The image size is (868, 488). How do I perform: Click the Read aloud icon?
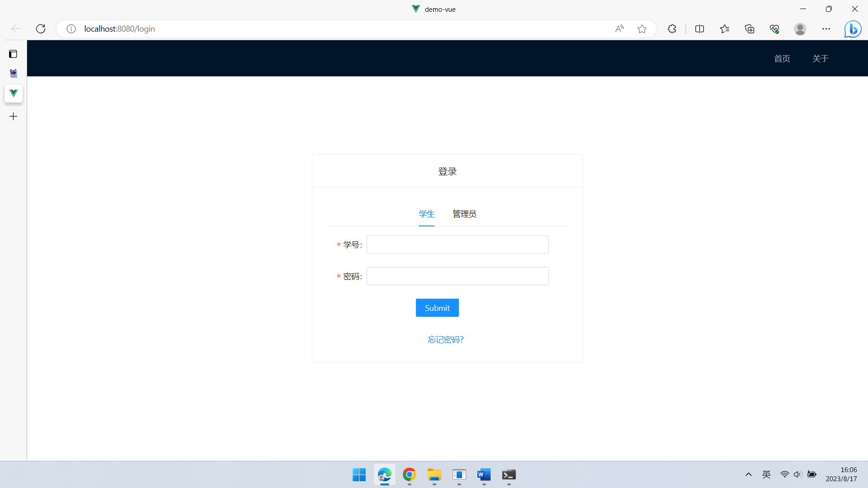click(619, 29)
